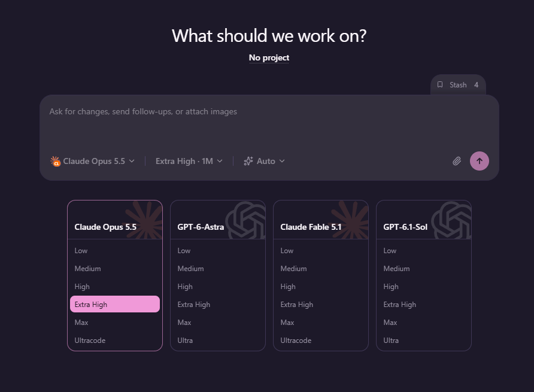Choose Max under GPT-6-Astra
This screenshot has width=534, height=392.
pos(218,323)
